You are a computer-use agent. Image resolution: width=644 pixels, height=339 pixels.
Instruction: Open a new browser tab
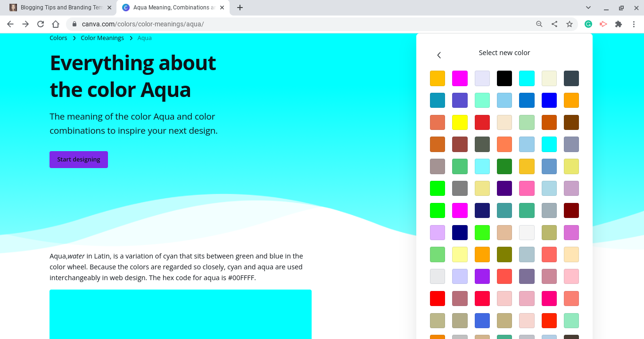240,8
